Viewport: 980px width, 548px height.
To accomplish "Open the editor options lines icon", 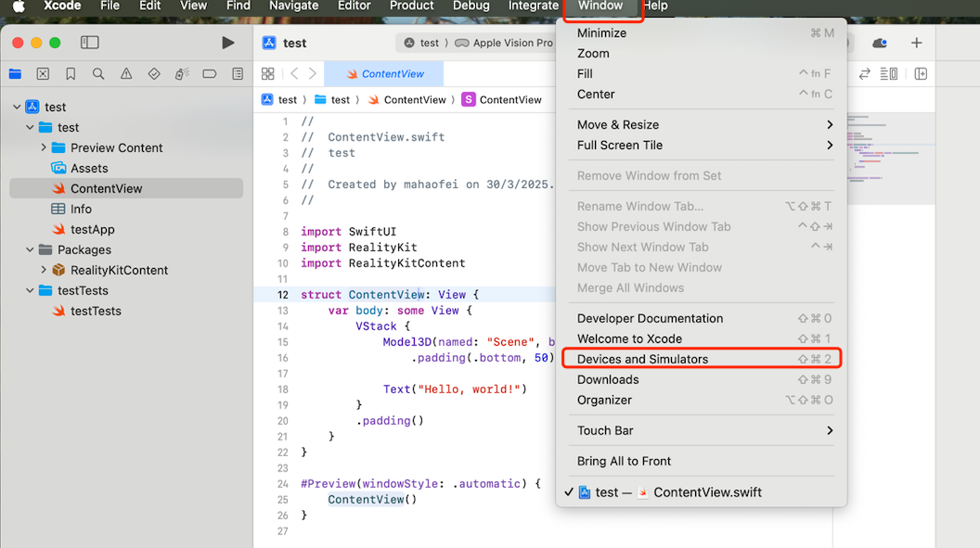I will [x=889, y=73].
